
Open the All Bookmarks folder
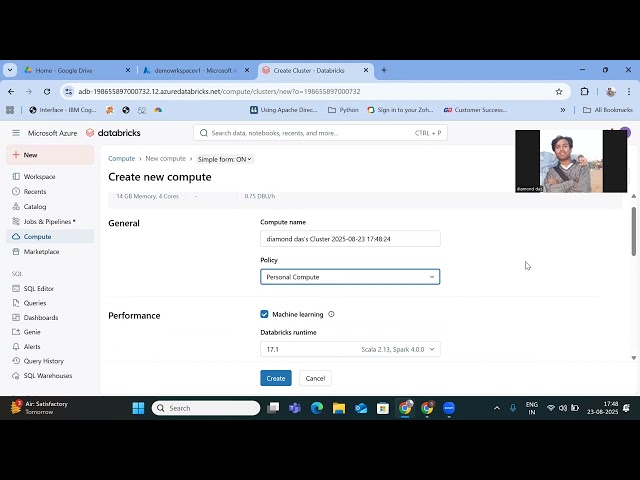608,110
